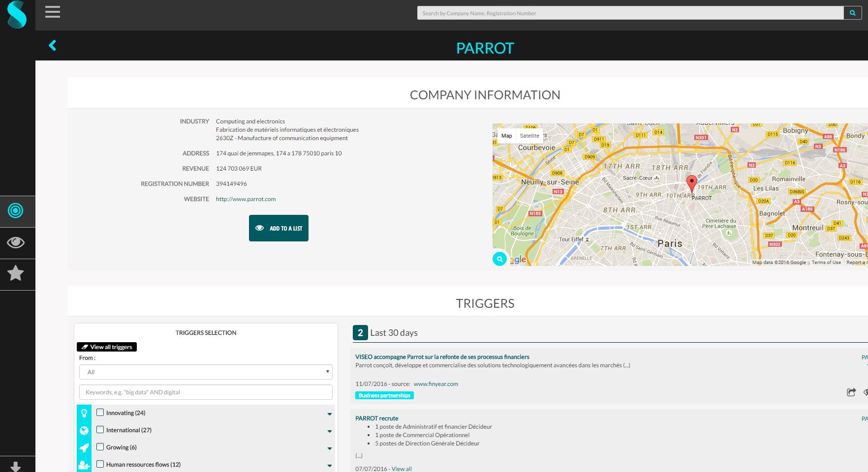Viewport: 868px width, 472px height.
Task: Select the registration number 394149496
Action: tap(231, 184)
